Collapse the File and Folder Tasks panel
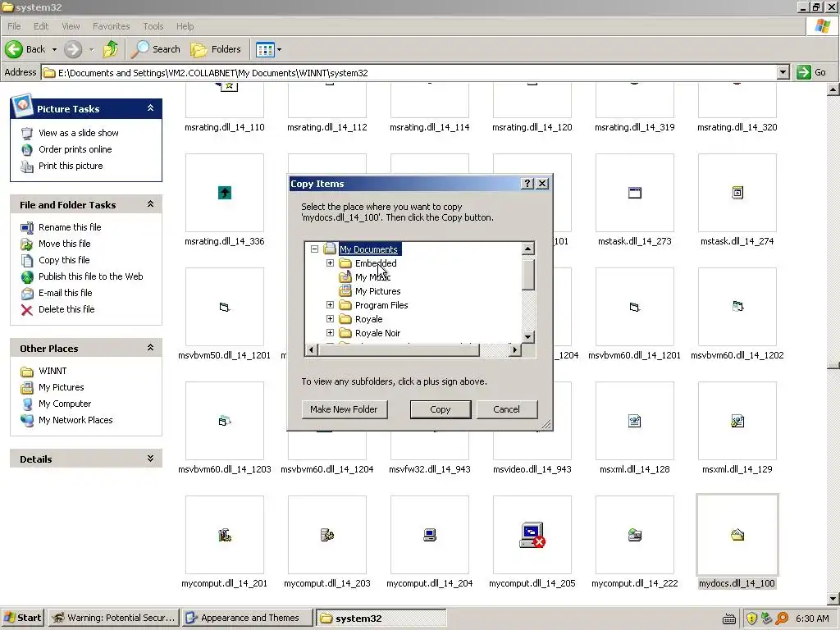Screen dimensions: 840x630 151,204
